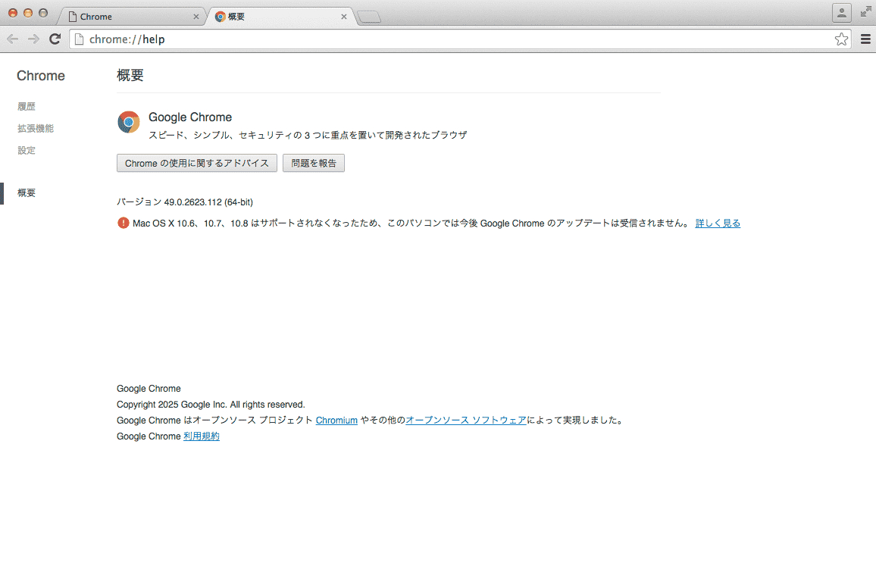This screenshot has height=588, width=876.
Task: Go back using the back arrow
Action: (x=12, y=39)
